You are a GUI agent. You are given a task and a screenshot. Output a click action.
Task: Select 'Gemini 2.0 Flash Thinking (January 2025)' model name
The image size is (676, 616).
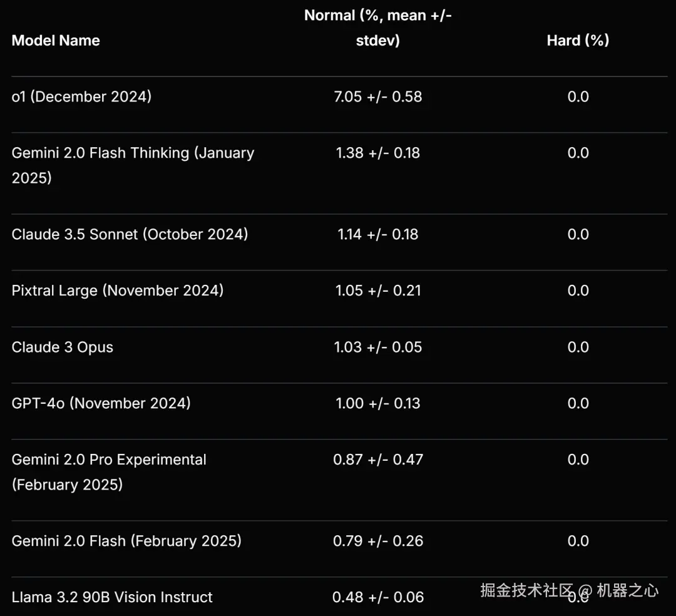[x=133, y=165]
